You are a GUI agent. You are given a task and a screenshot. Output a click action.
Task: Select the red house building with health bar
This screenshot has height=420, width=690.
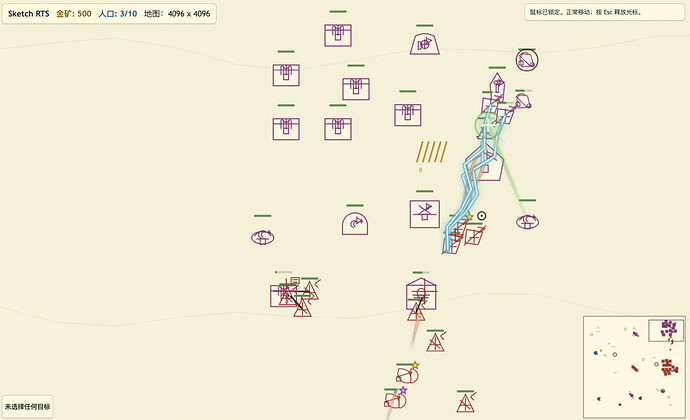tap(421, 294)
